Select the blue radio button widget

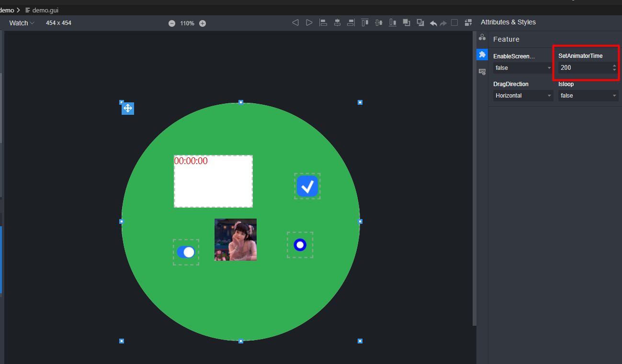point(300,245)
